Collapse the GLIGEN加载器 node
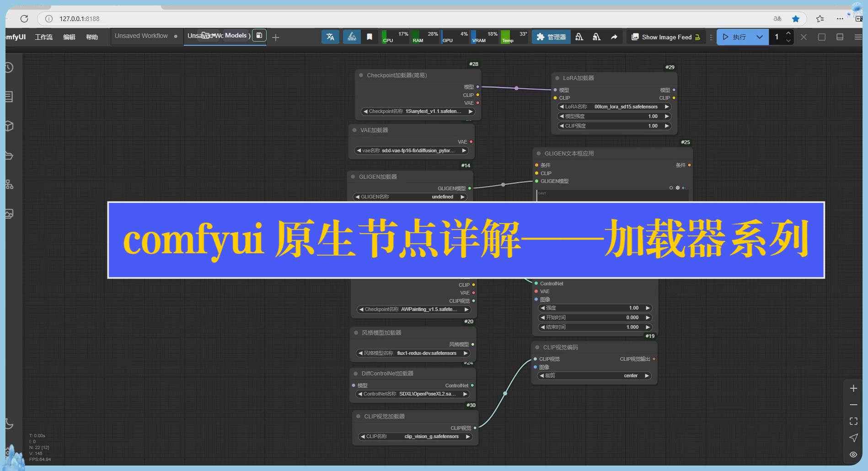 click(x=353, y=177)
